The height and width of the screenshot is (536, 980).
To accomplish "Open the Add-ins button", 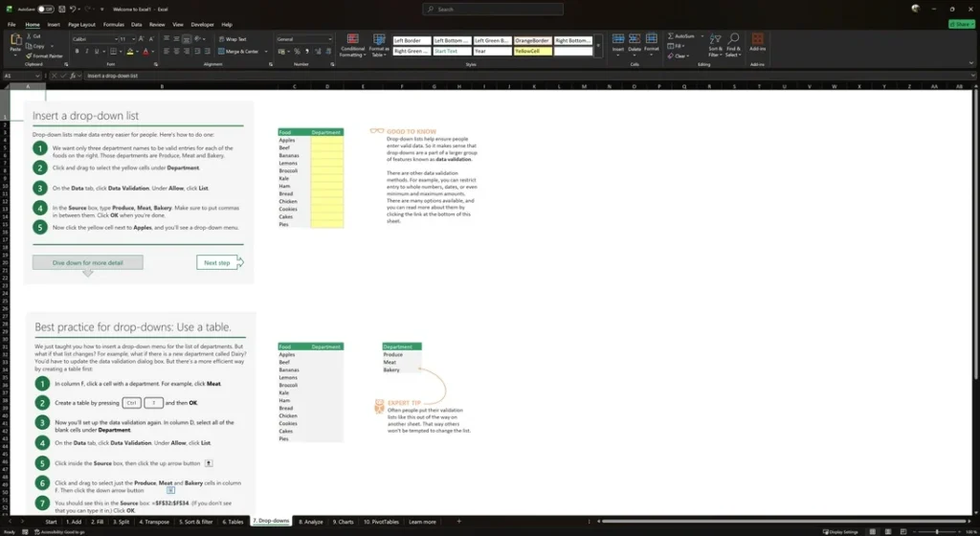I will pyautogui.click(x=758, y=42).
